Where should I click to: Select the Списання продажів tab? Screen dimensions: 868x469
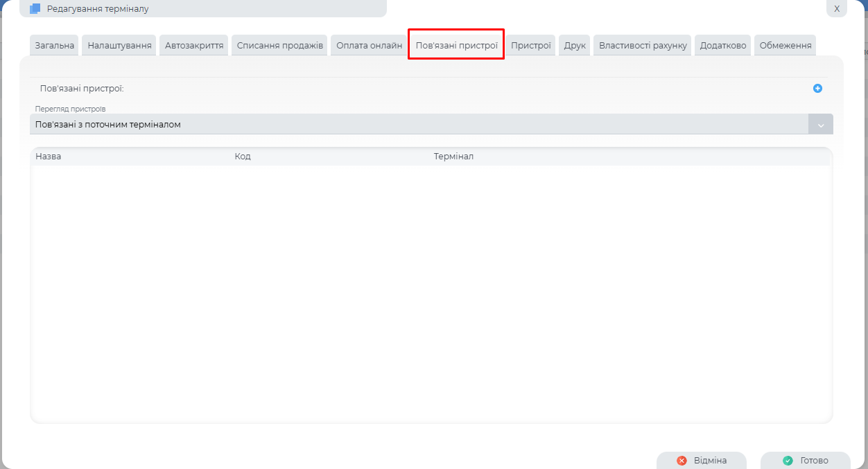pyautogui.click(x=279, y=46)
